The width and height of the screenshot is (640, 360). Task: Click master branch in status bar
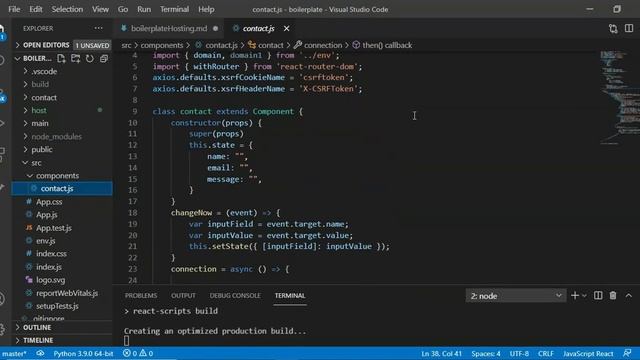[x=14, y=353]
